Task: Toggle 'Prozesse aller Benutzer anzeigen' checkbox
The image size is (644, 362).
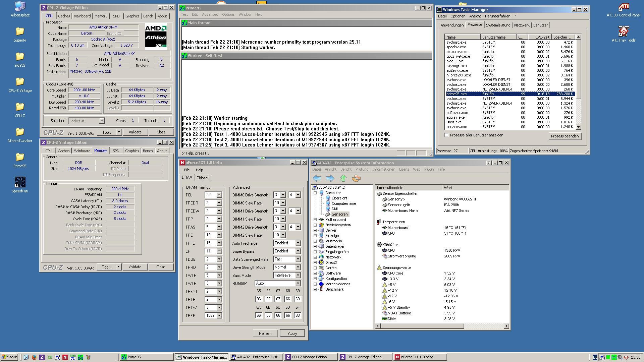Action: [446, 135]
